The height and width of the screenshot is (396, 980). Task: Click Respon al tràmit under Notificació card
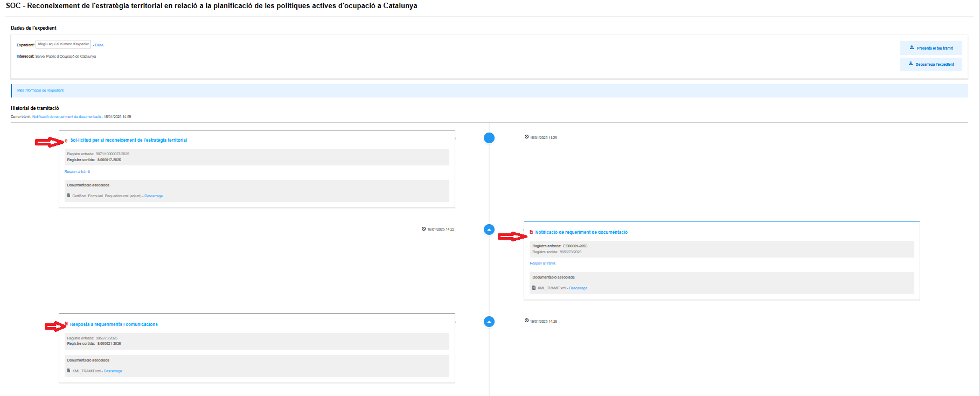point(542,263)
